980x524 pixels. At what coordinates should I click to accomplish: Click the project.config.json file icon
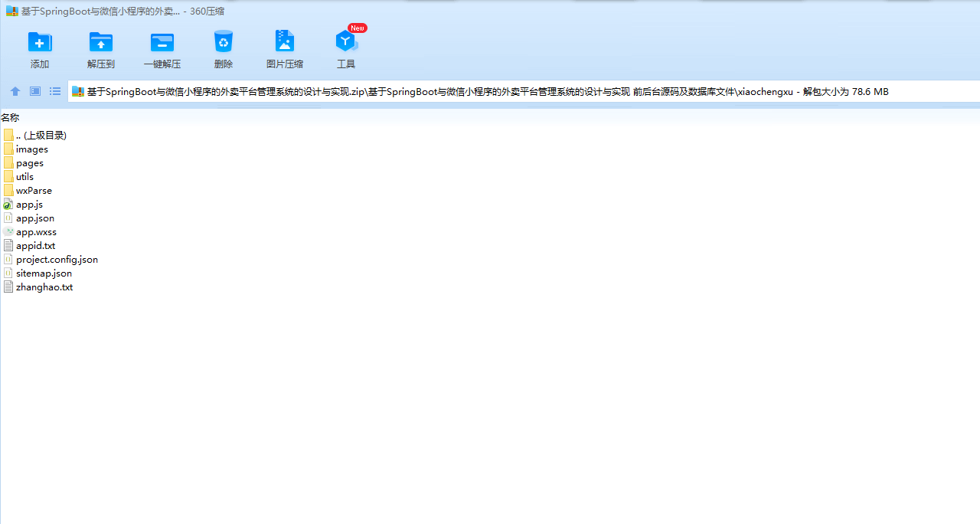click(x=8, y=260)
